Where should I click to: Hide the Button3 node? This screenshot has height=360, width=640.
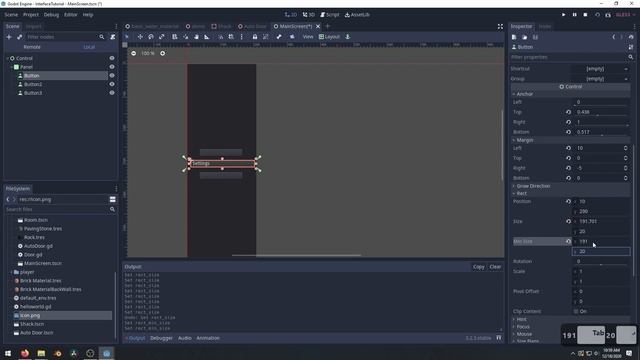(112, 93)
